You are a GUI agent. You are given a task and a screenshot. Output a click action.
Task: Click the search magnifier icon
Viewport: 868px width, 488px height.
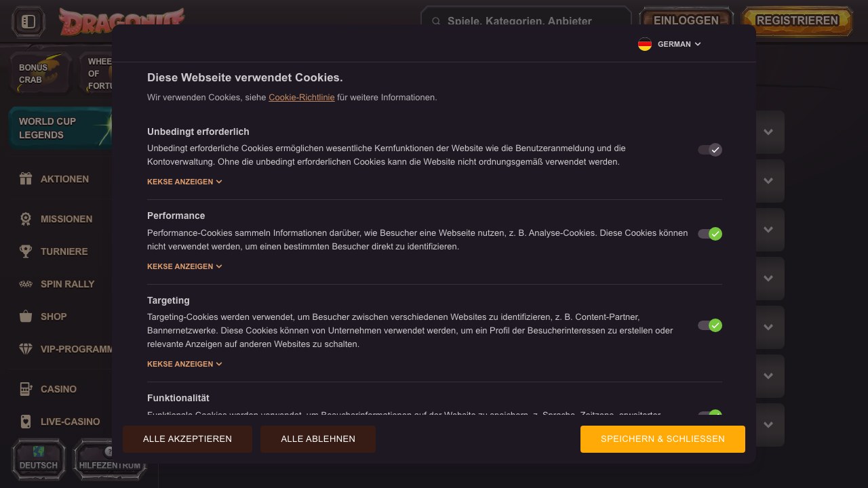[437, 21]
